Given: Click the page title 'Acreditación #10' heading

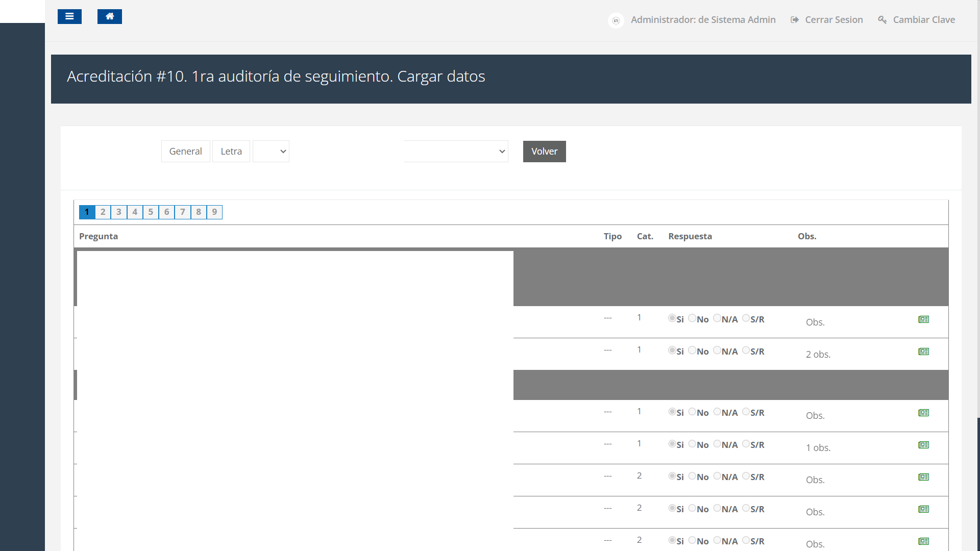Looking at the screenshot, I should [x=276, y=77].
